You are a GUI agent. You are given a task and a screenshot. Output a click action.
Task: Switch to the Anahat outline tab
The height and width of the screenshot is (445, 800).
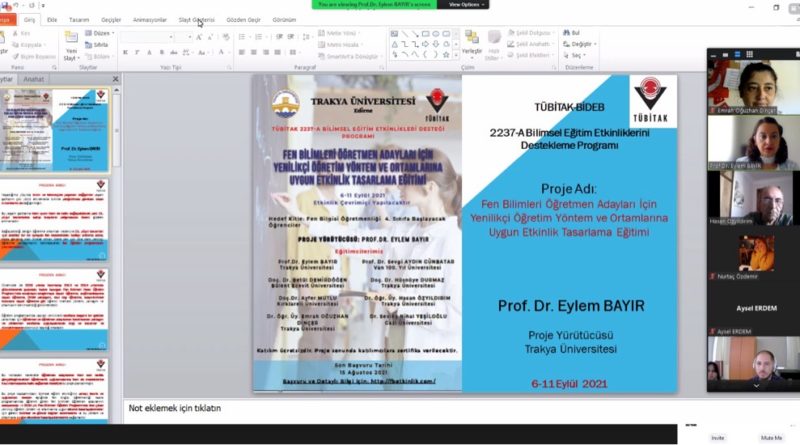pos(34,79)
